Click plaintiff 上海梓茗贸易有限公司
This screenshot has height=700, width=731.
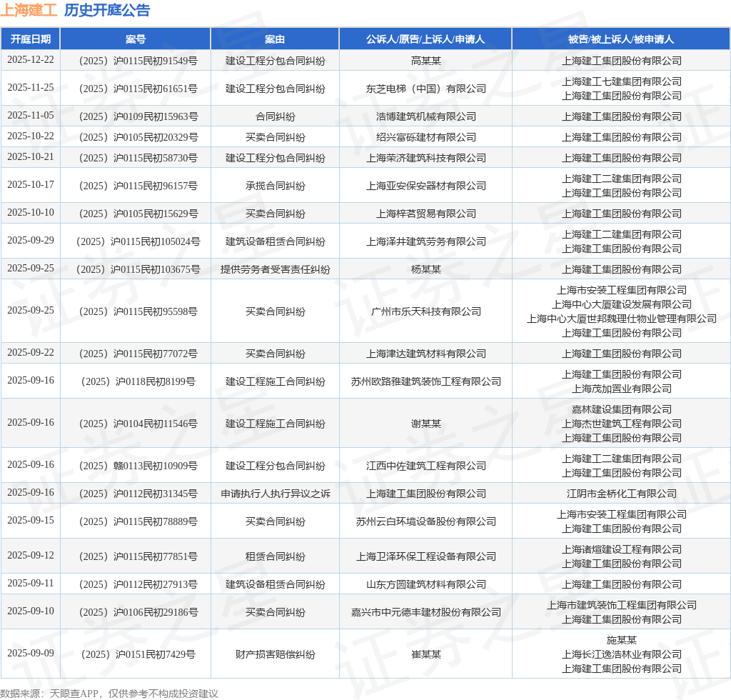tap(426, 214)
